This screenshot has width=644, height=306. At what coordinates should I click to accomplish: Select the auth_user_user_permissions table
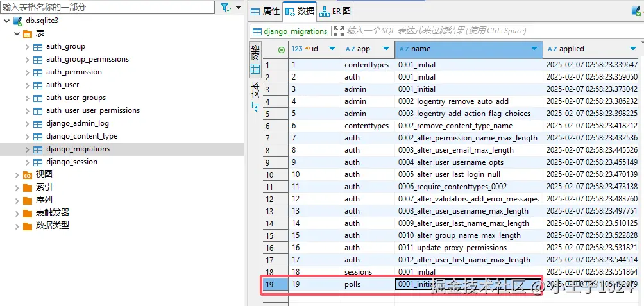pos(93,110)
